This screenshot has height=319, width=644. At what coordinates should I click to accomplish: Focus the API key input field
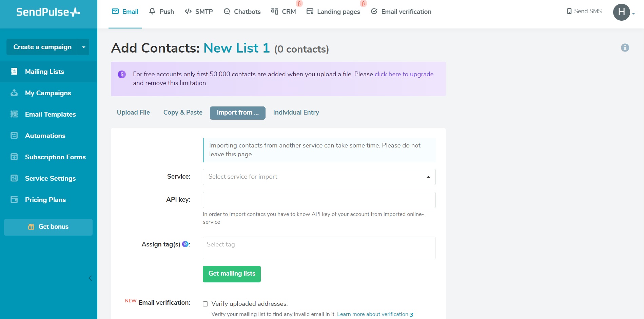click(x=319, y=200)
